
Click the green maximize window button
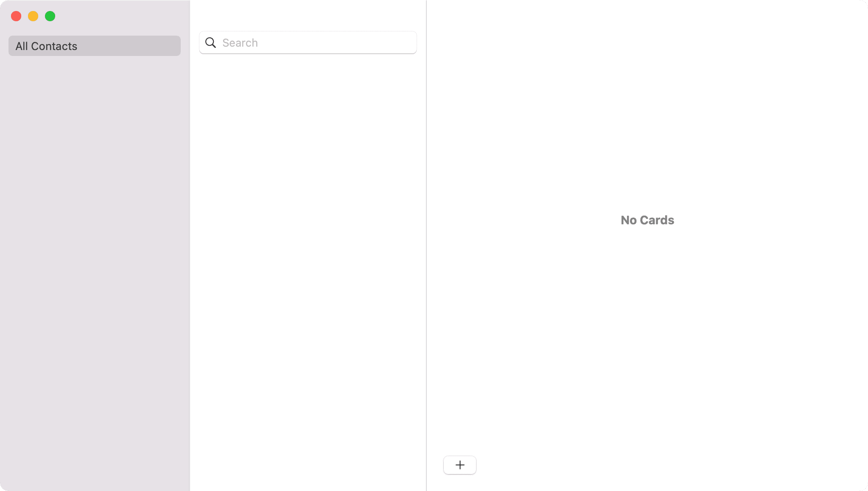point(50,16)
